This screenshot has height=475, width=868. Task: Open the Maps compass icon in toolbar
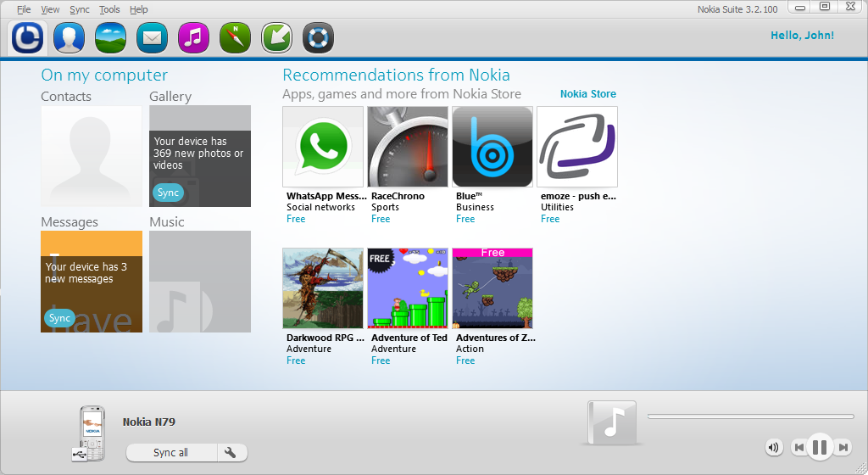(x=235, y=37)
